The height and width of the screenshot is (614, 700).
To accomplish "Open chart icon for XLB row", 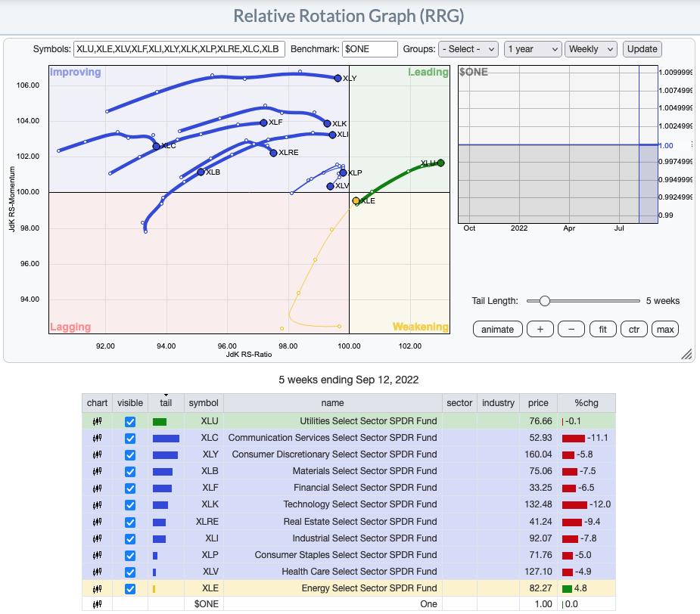I will pyautogui.click(x=97, y=471).
